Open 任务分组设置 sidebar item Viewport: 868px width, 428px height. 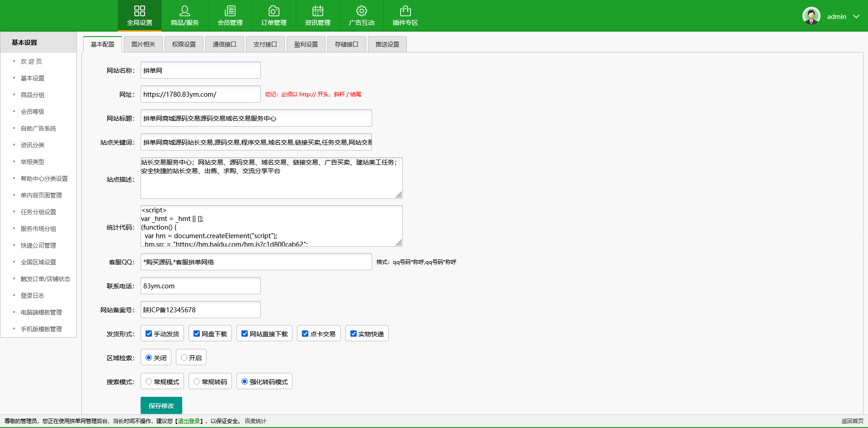click(x=38, y=212)
